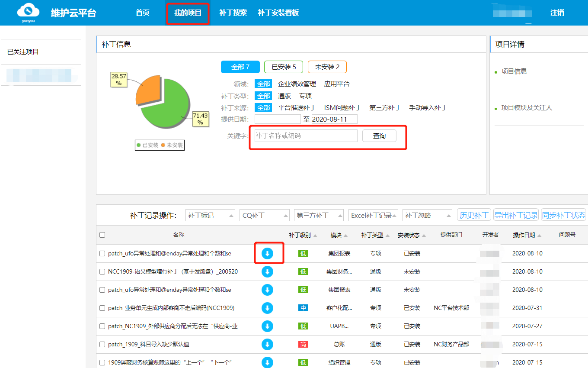Image resolution: width=588 pixels, height=368 pixels.
Task: Download patch_1909_科目导入缺少默认值 patch
Action: (267, 344)
